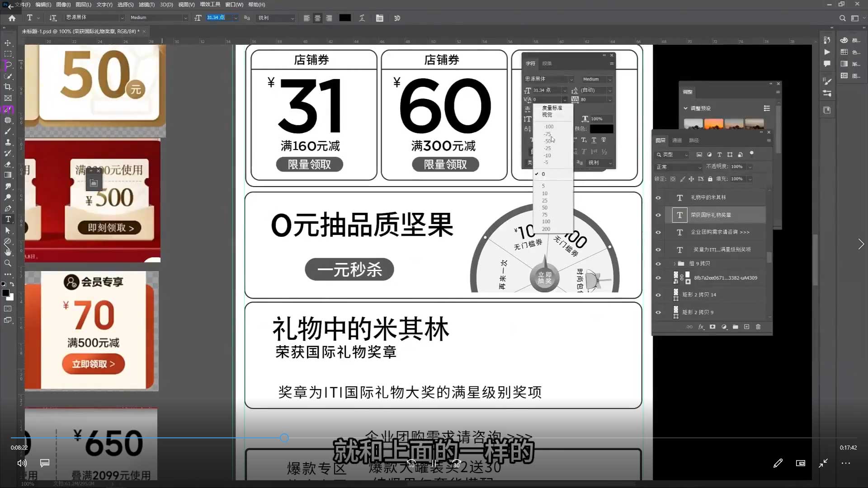Screen dimensions: 868x488
Task: Click the foreground color swatch in the toolbar
Action: pyautogui.click(x=5, y=293)
